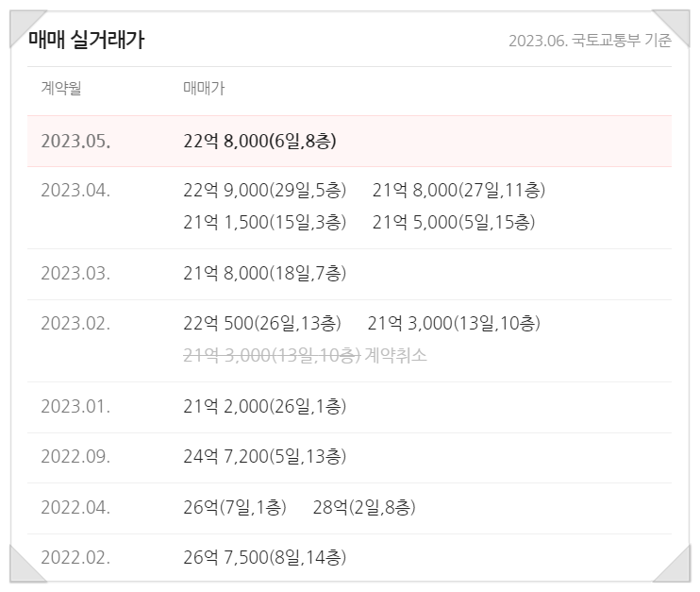Click the 21억 8,000(18일,7층) March transaction
The width and height of the screenshot is (700, 592).
coord(264,274)
